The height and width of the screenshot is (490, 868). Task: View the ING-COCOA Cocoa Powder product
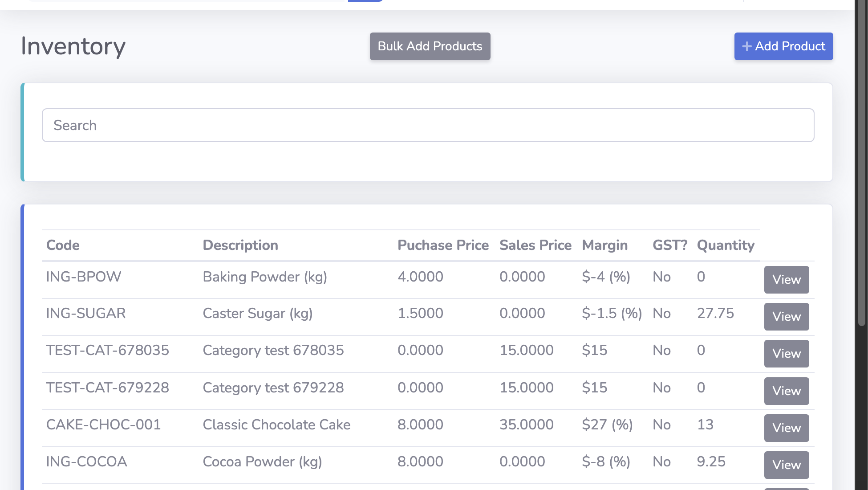point(787,465)
